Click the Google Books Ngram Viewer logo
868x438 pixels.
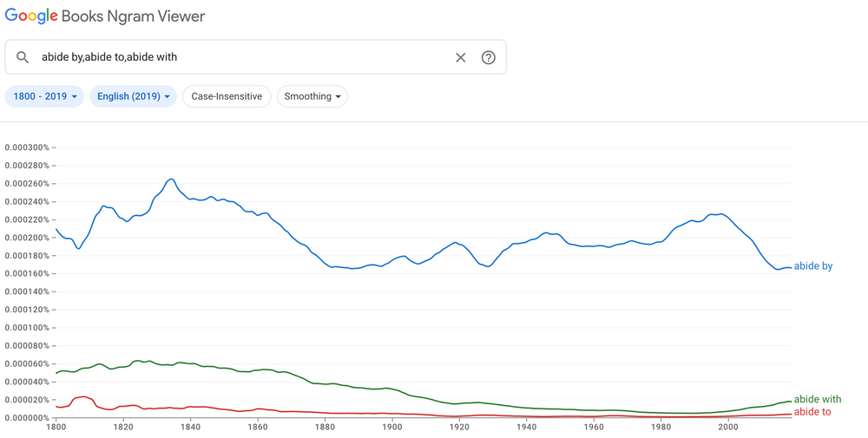click(x=106, y=16)
